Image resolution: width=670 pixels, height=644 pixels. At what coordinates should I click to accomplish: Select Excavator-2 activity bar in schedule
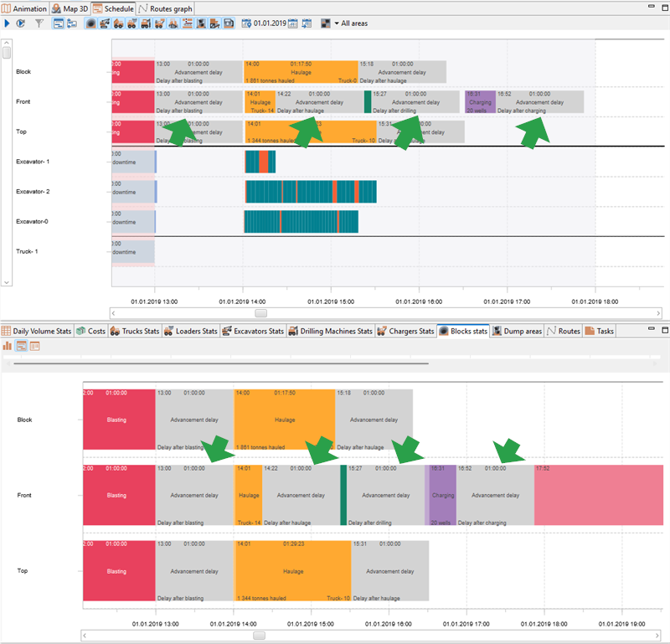311,192
